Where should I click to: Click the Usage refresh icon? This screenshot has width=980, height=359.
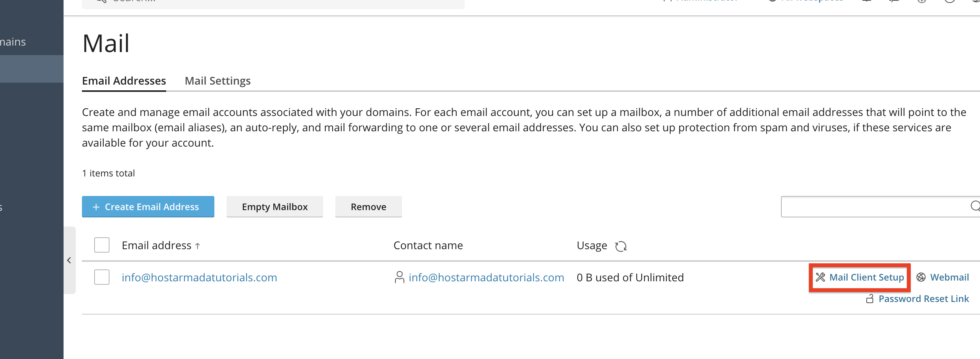tap(621, 246)
